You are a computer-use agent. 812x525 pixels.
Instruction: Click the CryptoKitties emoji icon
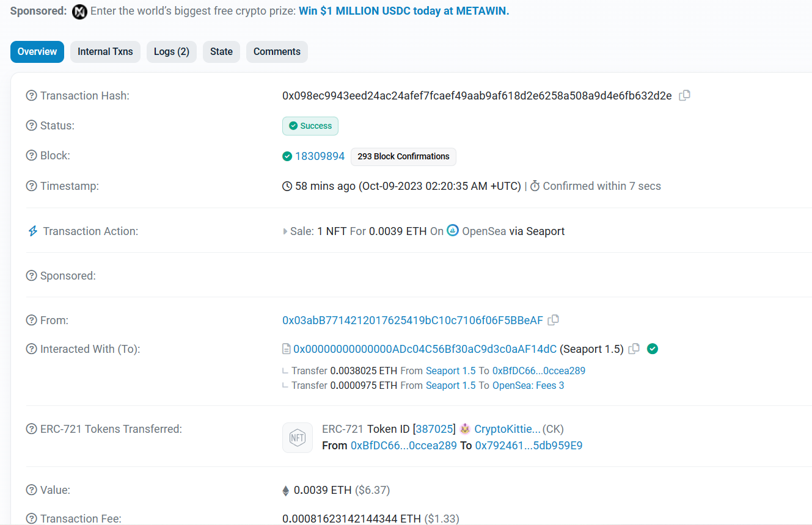tap(465, 429)
